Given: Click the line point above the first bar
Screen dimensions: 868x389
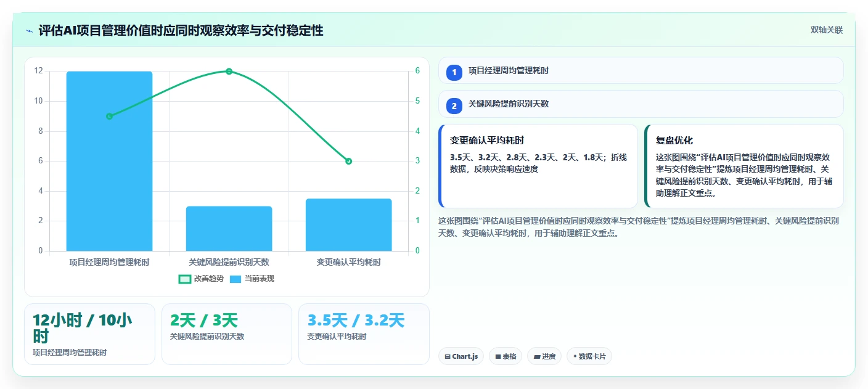Looking at the screenshot, I should (109, 116).
